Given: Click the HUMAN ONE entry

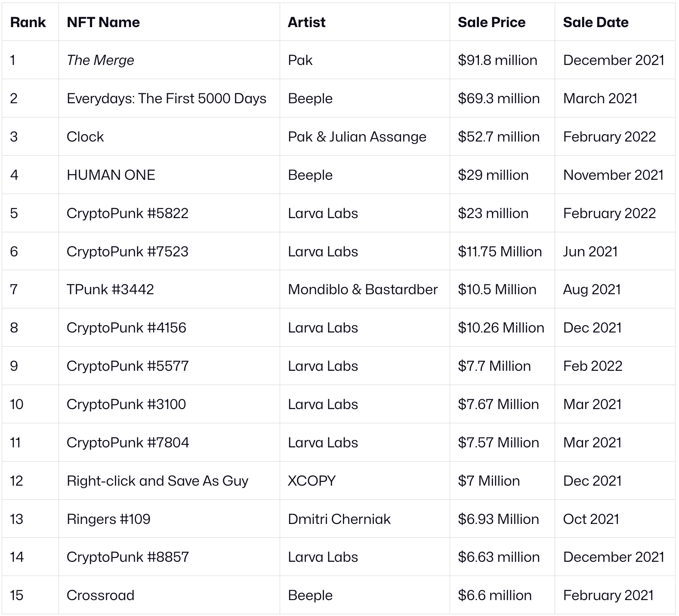Looking at the screenshot, I should click(x=111, y=175).
